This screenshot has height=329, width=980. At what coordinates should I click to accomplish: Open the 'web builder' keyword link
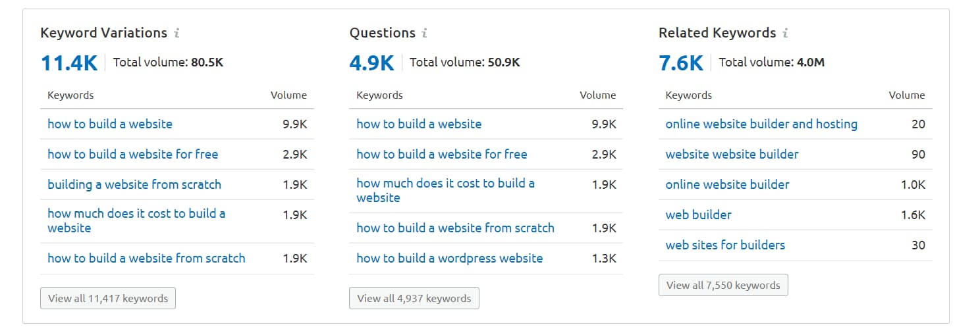point(698,215)
